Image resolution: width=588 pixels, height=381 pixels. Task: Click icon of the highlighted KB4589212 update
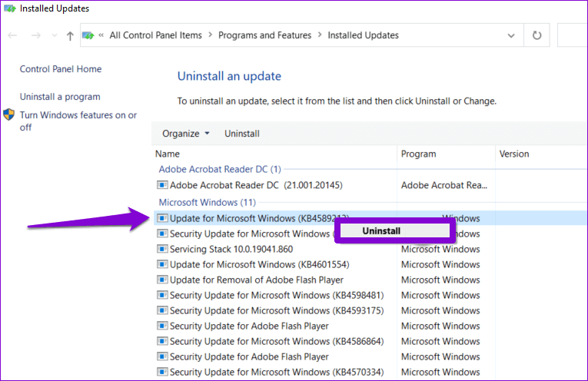[162, 218]
